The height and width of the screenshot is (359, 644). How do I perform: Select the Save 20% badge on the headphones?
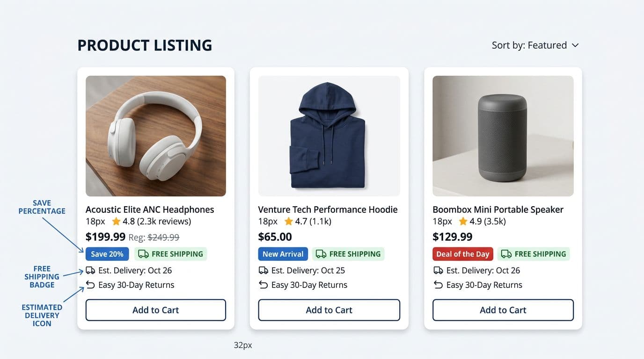(107, 254)
